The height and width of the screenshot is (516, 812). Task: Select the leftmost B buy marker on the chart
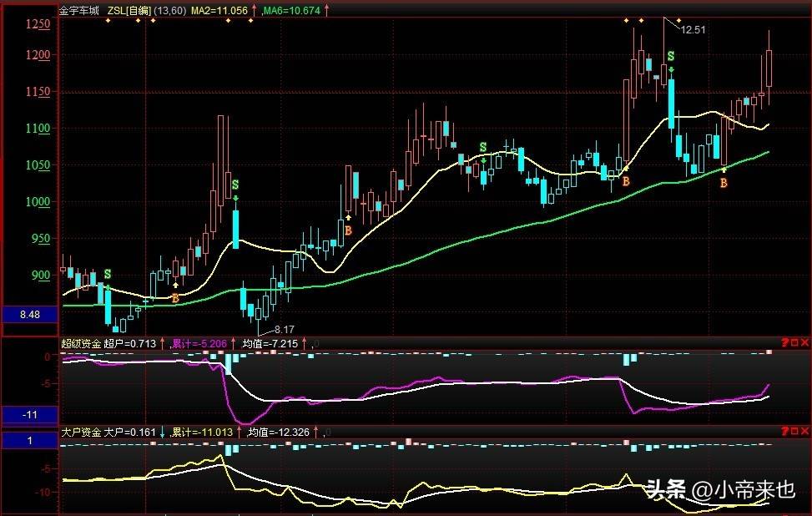[x=175, y=298]
